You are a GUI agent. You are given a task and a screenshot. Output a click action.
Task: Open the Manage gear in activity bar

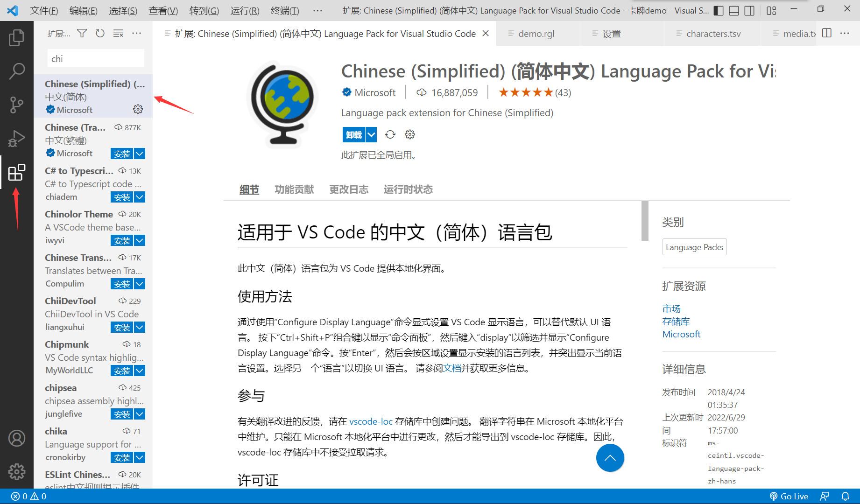pyautogui.click(x=17, y=472)
